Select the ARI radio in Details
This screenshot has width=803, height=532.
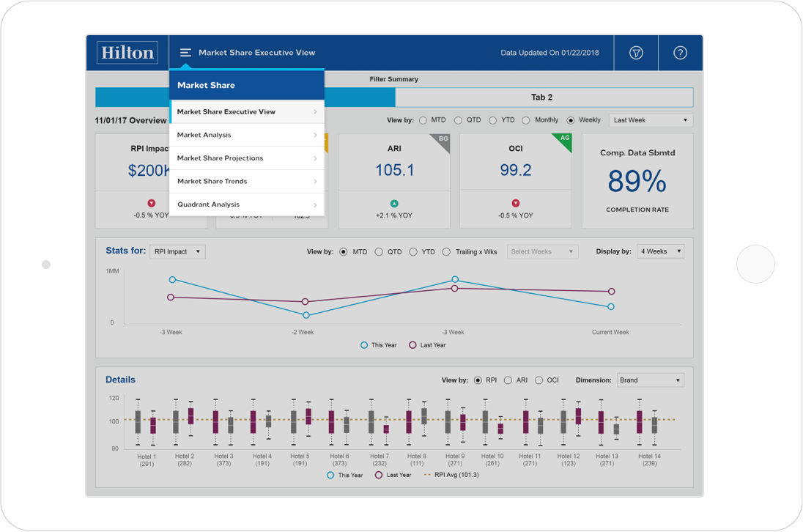click(x=508, y=380)
